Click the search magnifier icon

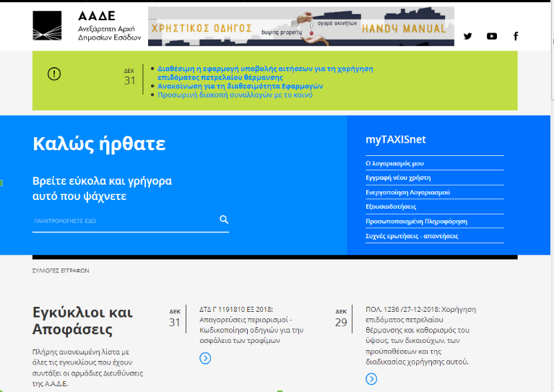[x=224, y=219]
